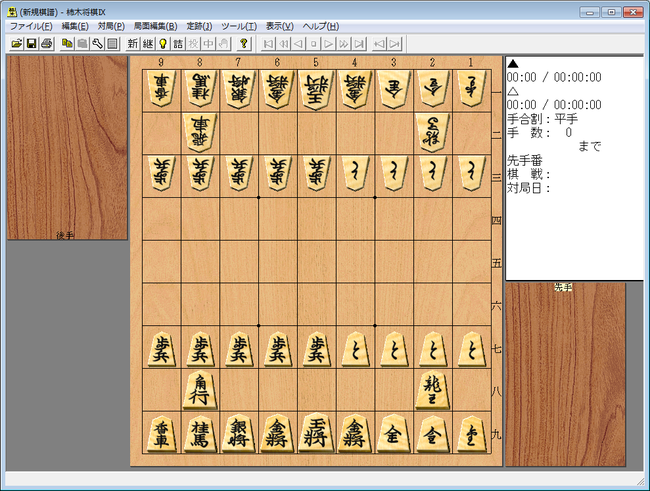The image size is (650, 491).
Task: Step forward one move
Action: (329, 44)
